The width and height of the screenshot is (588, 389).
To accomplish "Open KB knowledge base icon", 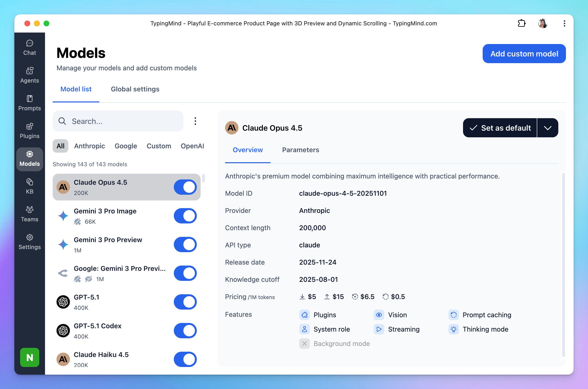I will click(x=29, y=186).
